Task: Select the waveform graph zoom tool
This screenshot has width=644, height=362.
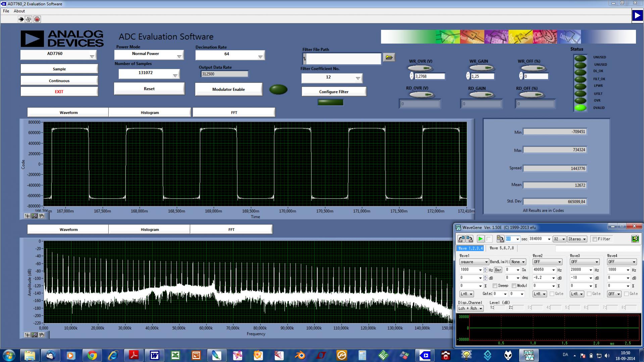Action: [x=35, y=216]
